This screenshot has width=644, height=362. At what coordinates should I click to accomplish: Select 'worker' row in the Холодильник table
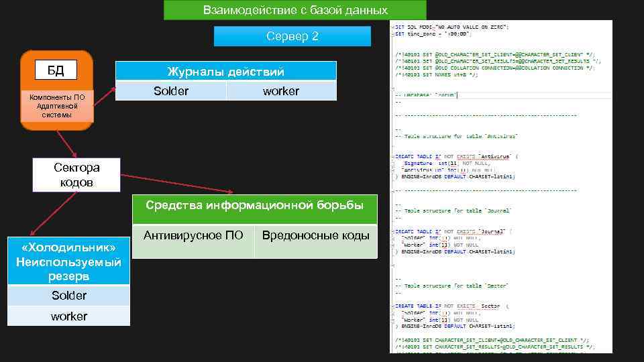tap(68, 316)
